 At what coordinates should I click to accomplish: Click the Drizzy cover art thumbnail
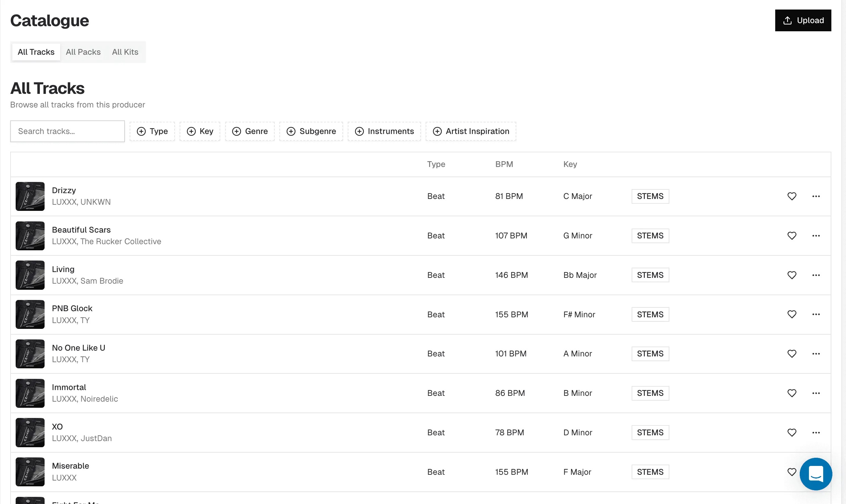(30, 196)
